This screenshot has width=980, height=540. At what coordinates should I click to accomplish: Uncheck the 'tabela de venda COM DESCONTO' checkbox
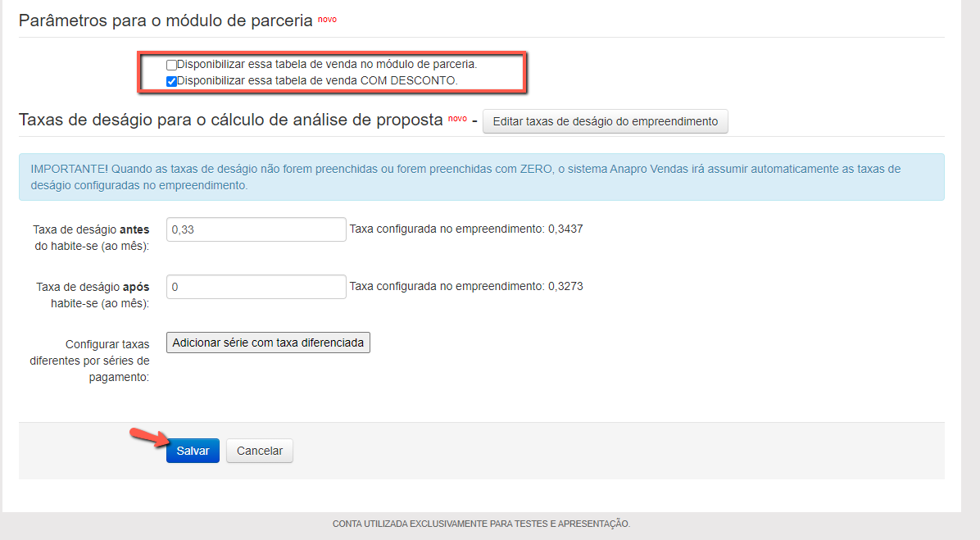(x=171, y=81)
